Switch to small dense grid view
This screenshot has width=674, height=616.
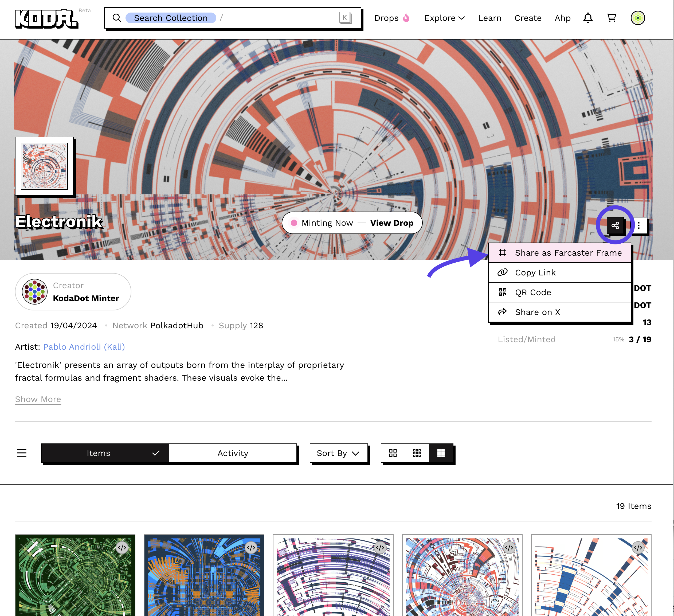tap(441, 453)
